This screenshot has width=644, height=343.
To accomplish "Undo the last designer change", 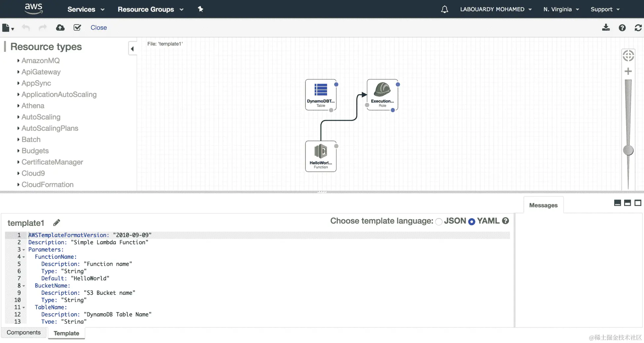I will tap(26, 27).
